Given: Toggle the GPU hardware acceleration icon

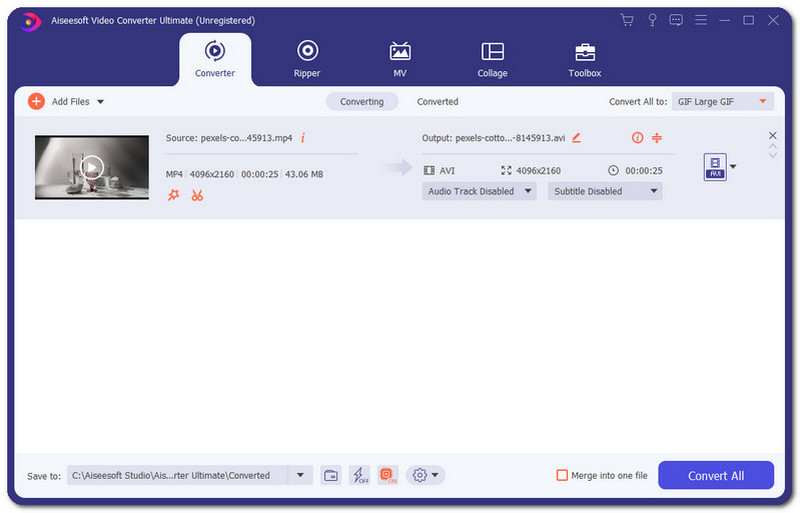Looking at the screenshot, I should [x=388, y=475].
